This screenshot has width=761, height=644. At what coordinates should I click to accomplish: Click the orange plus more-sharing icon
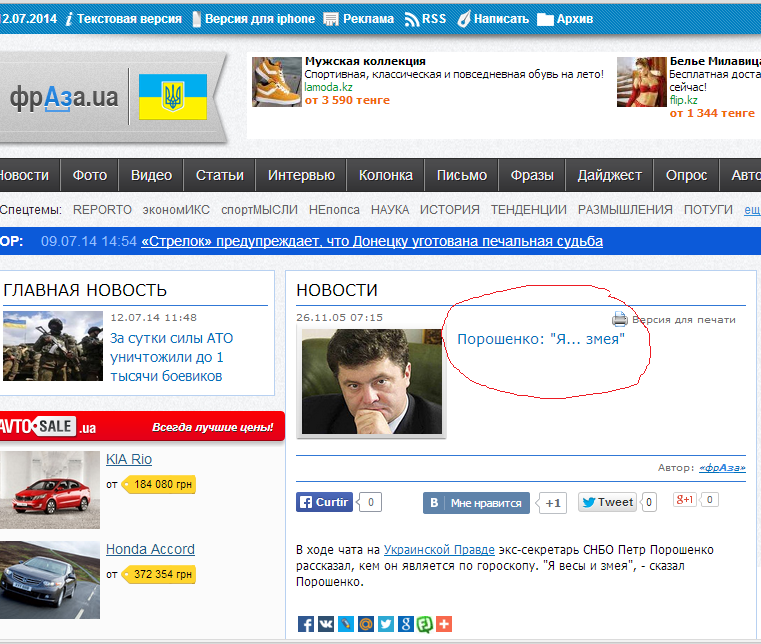[444, 624]
